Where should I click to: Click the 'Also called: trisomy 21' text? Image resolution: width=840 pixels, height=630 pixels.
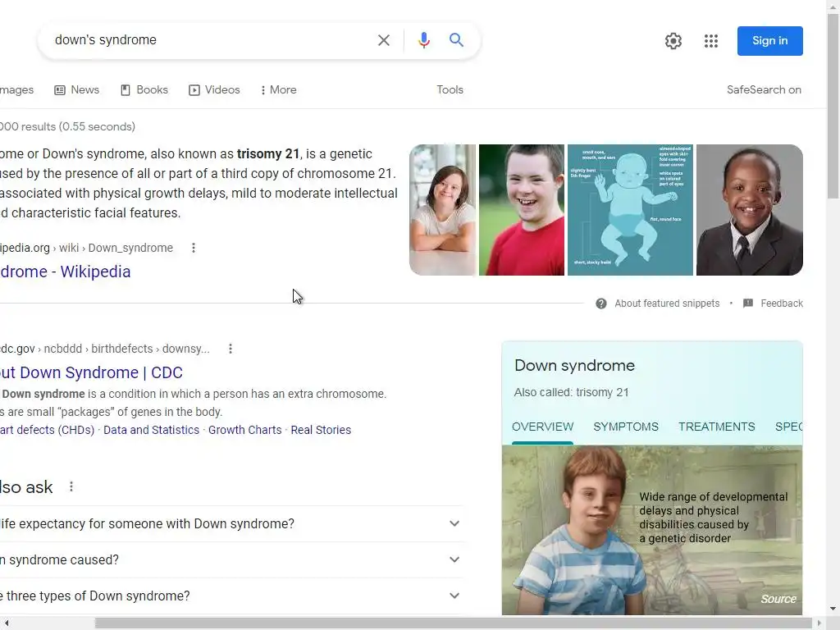coord(571,392)
